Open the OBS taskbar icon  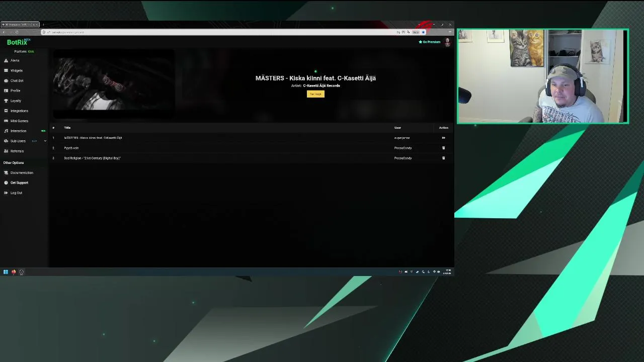pos(22,272)
